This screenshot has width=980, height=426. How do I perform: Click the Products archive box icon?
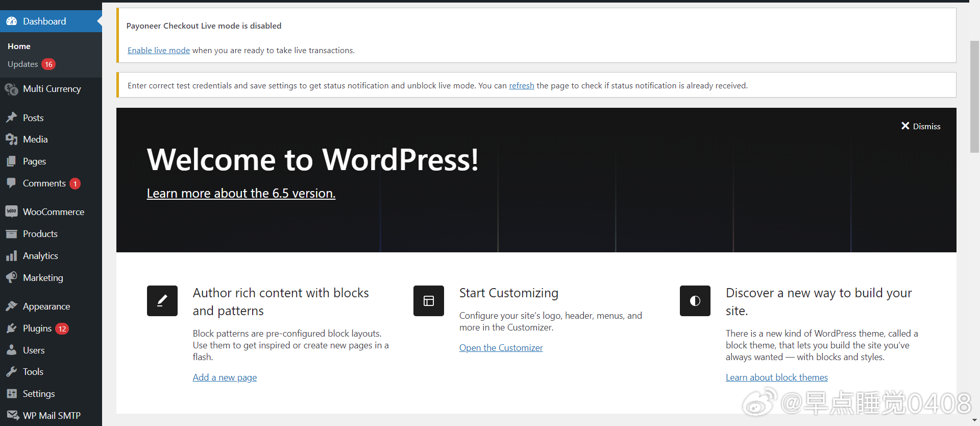(12, 233)
